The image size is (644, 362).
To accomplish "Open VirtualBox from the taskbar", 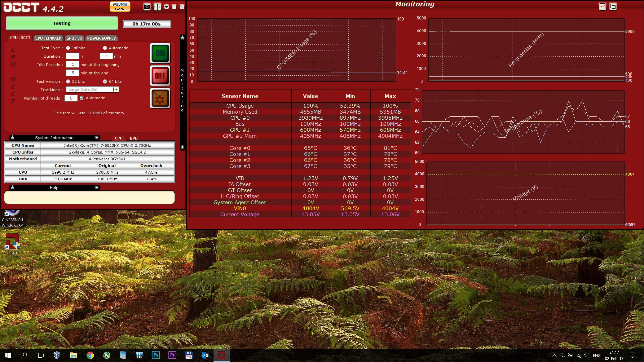I will click(57, 355).
